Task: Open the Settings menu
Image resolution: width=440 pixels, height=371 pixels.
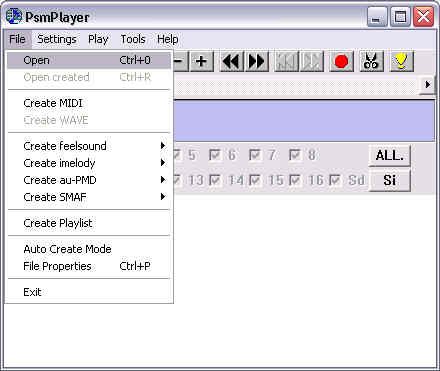Action: (x=57, y=39)
